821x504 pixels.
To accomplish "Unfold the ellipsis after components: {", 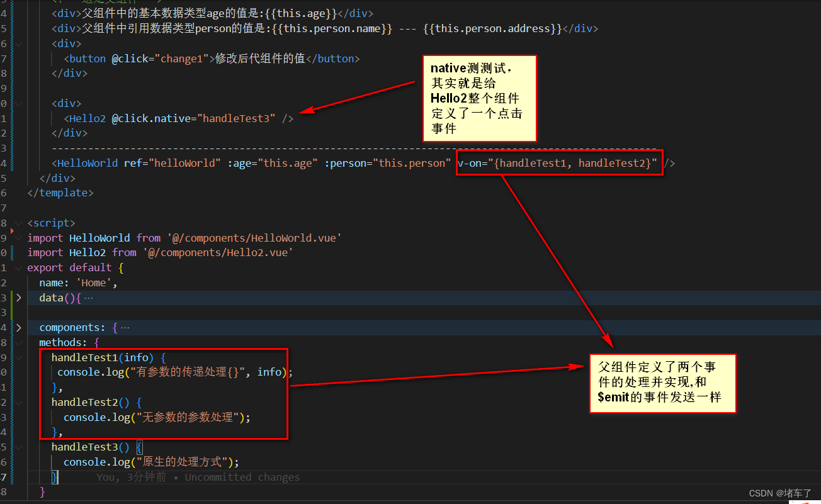I will point(125,328).
